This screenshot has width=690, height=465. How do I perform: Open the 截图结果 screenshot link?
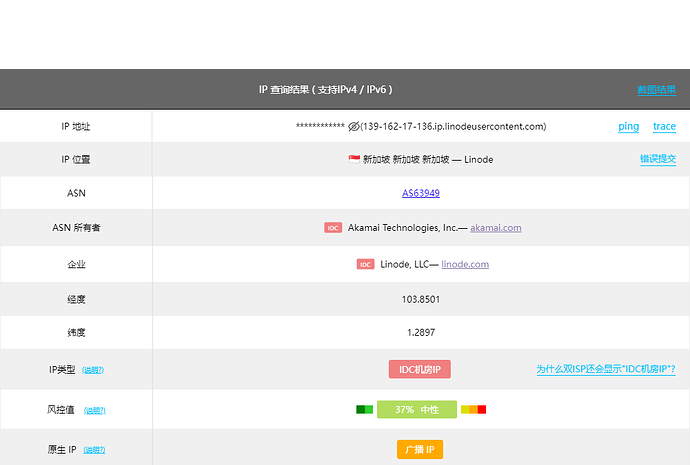click(x=657, y=90)
